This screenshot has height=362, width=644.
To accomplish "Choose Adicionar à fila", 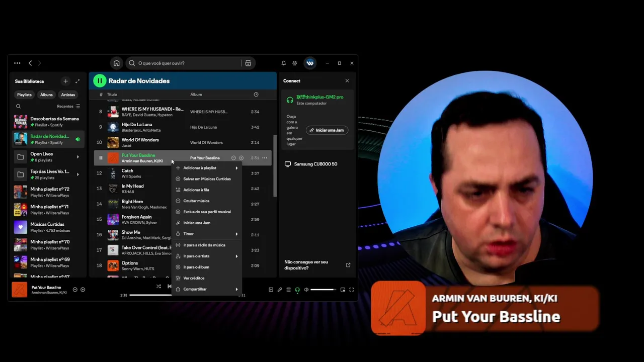I will pos(207,190).
